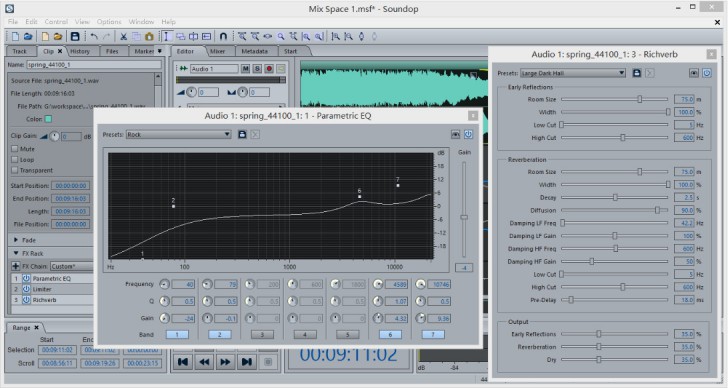This screenshot has width=728, height=388.
Task: Jump to start with the transport button
Action: pos(183,362)
